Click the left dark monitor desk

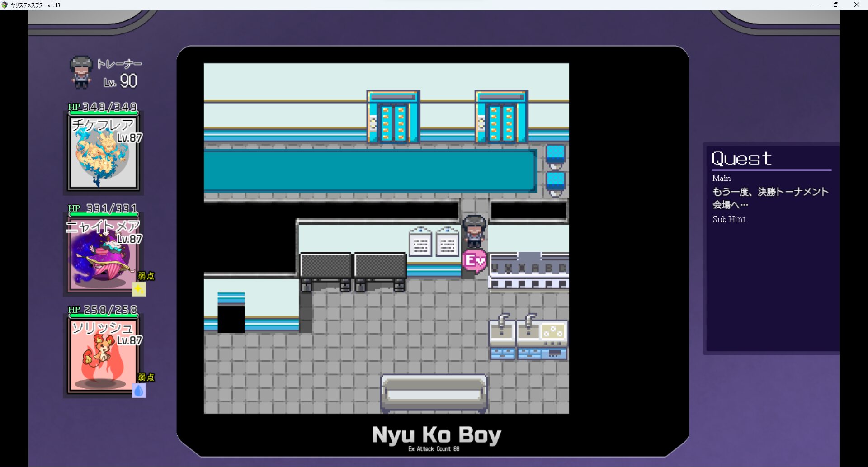point(326,272)
